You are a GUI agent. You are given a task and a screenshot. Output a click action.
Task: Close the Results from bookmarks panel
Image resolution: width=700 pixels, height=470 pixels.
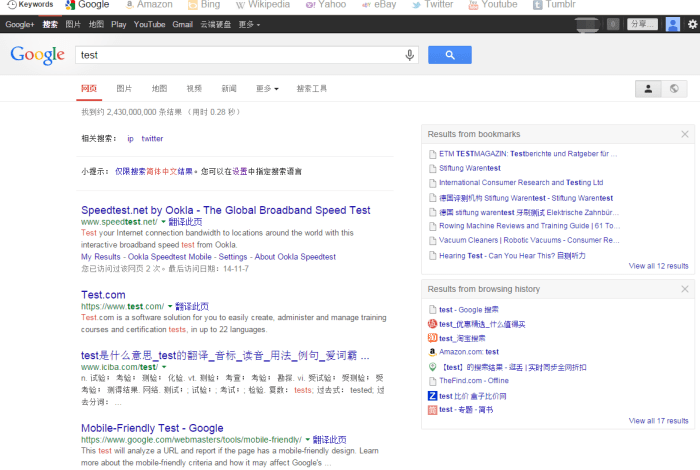tap(684, 134)
